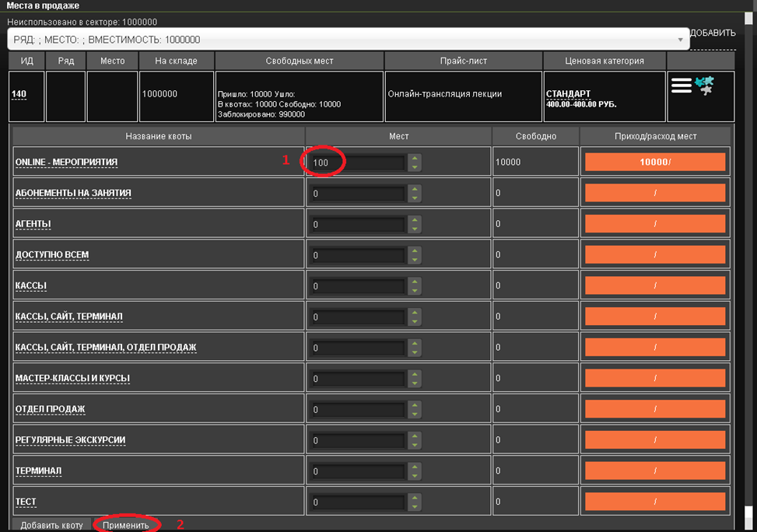Screen dimensions: 757x532
Task: Click the Добавить квоту button
Action: tap(51, 525)
